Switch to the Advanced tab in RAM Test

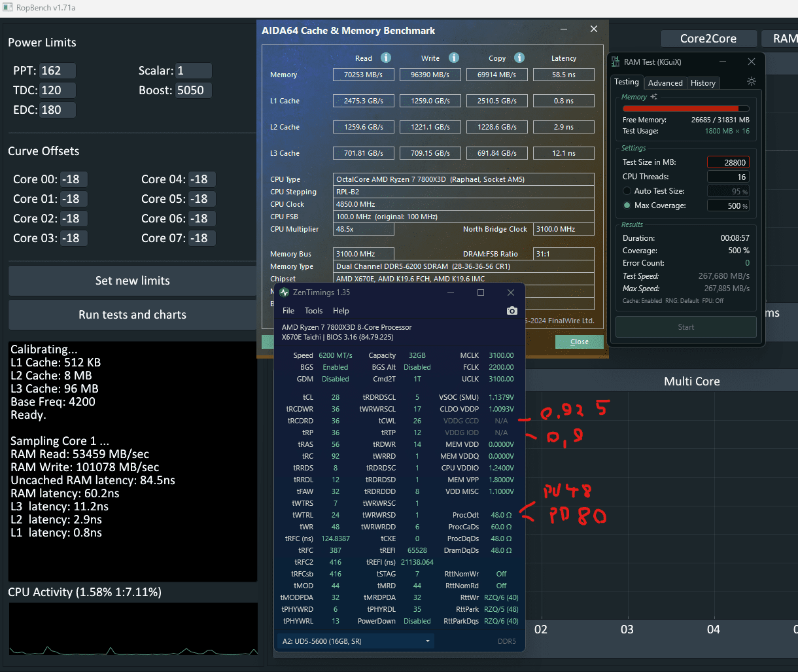click(x=665, y=83)
